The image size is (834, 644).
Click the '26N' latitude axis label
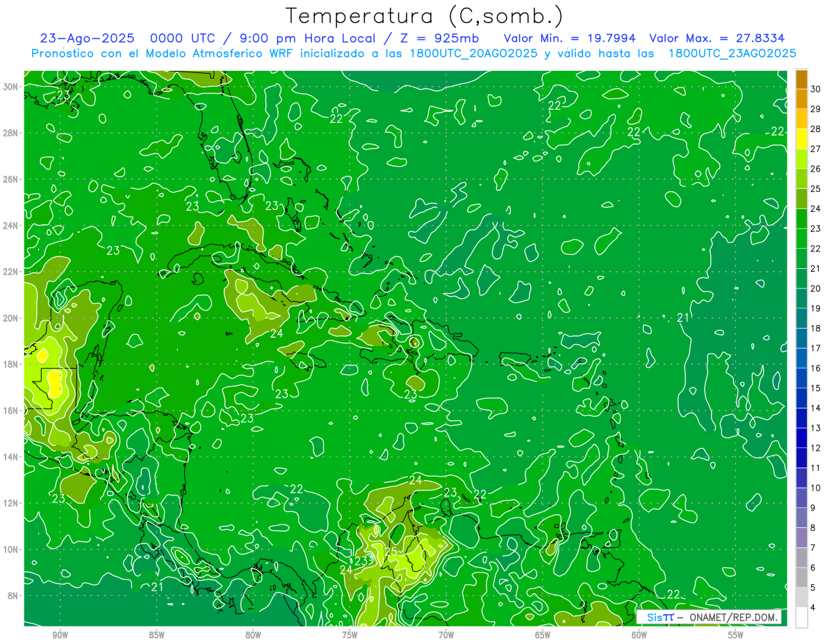point(10,179)
